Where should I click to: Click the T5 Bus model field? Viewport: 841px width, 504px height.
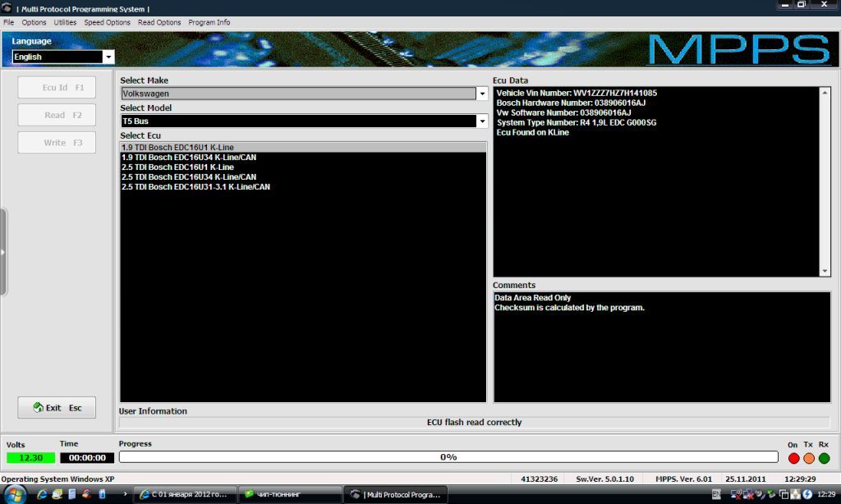(x=298, y=121)
